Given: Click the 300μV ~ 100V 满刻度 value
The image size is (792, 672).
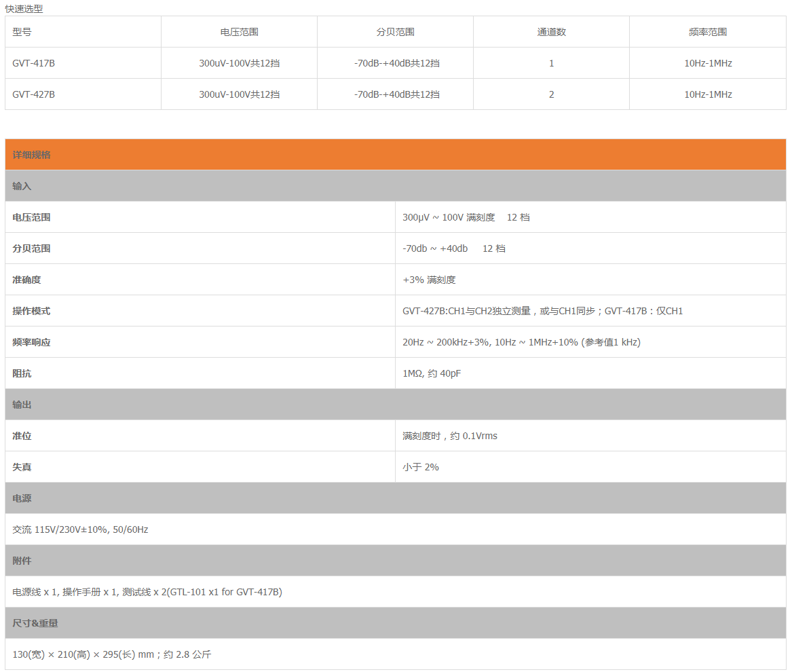Looking at the screenshot, I should click(466, 217).
